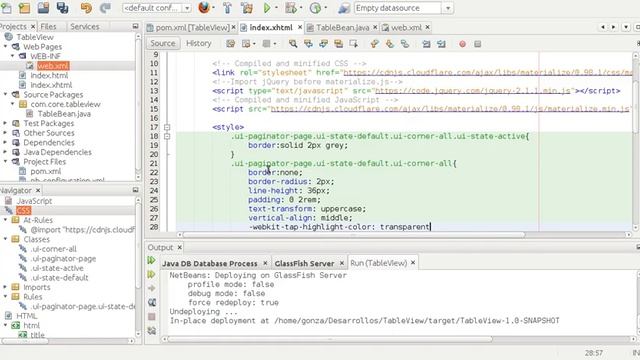Screen dimensions: 640x360
Task: Open the Debug Project dropdown arrow
Action: click(x=301, y=8)
